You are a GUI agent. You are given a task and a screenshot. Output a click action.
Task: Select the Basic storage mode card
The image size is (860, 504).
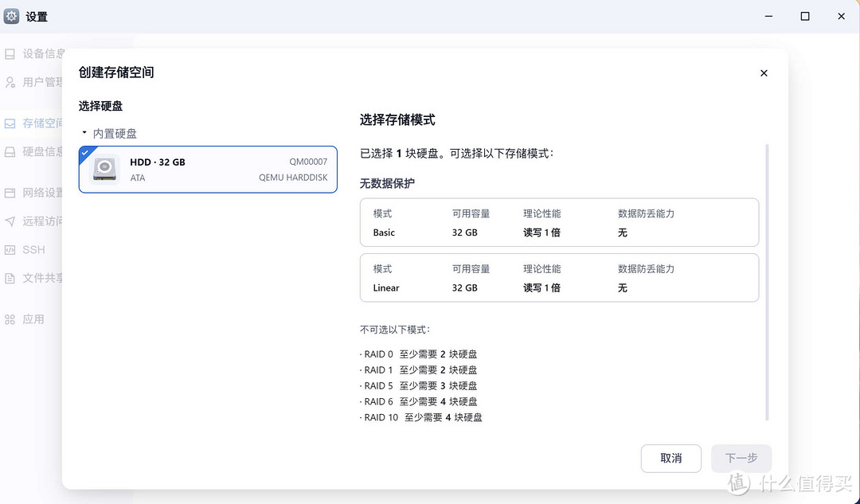point(558,223)
